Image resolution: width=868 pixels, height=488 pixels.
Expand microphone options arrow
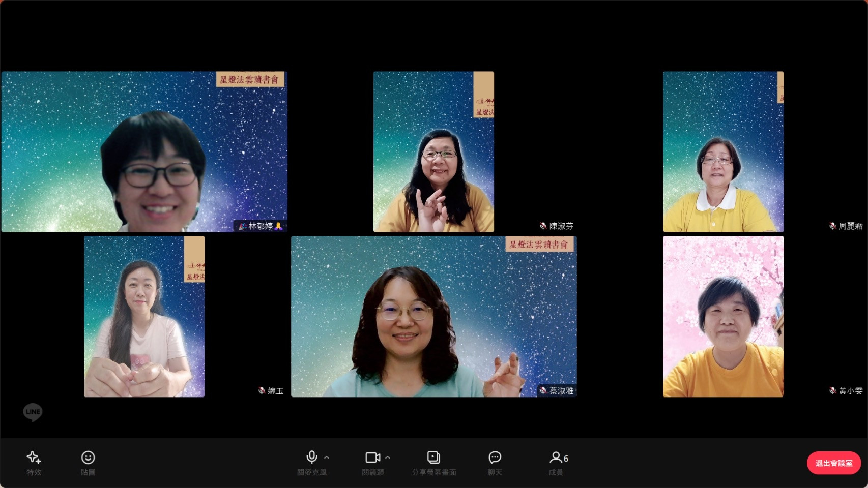(x=327, y=457)
